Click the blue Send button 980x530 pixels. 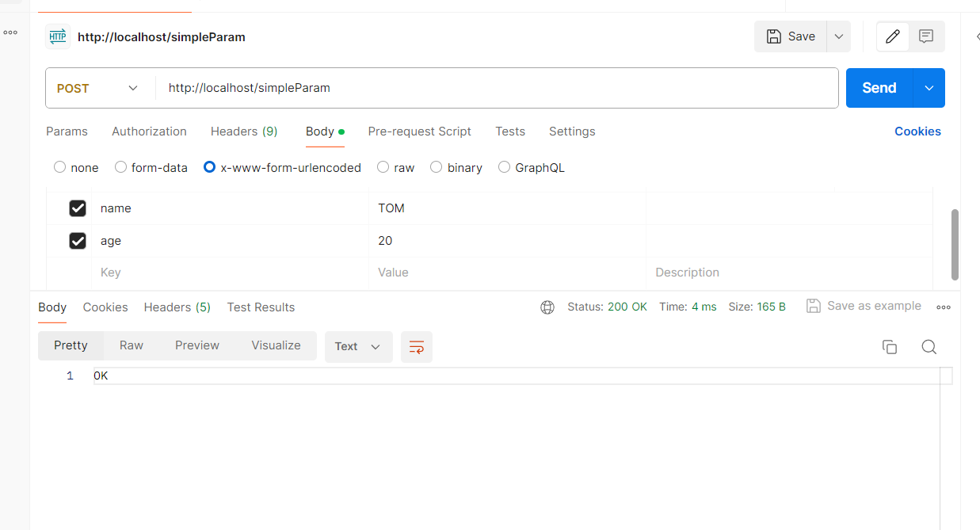(879, 88)
